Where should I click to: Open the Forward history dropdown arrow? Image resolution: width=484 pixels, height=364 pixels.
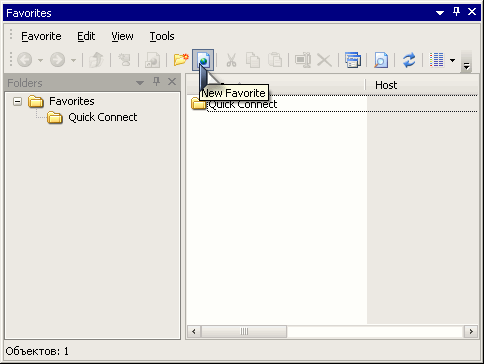click(x=73, y=61)
